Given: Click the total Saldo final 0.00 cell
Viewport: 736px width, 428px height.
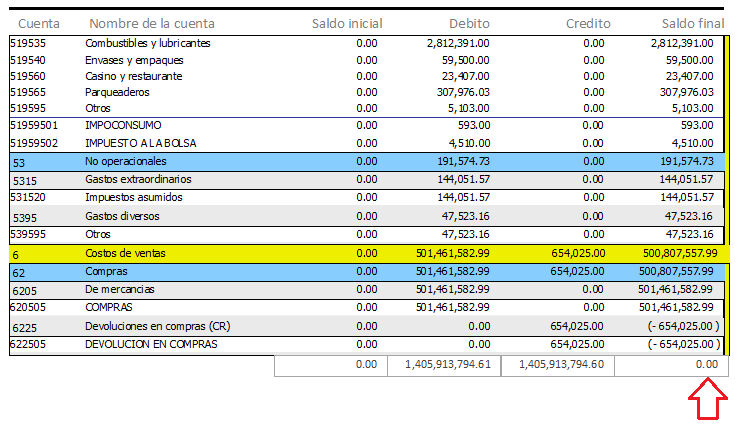Looking at the screenshot, I should [671, 366].
